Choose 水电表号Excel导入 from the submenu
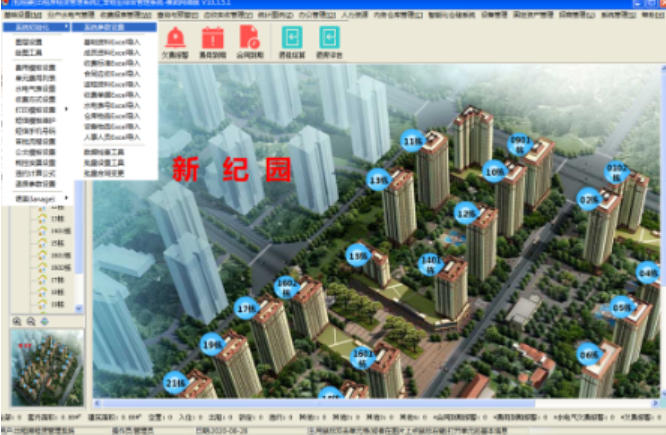Screen dimensions: 666x435 (112, 105)
